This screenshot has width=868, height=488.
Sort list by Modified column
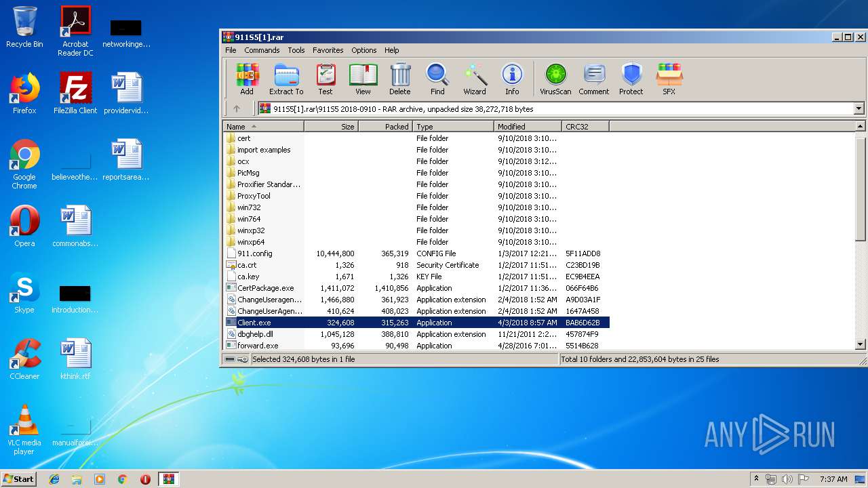click(528, 127)
